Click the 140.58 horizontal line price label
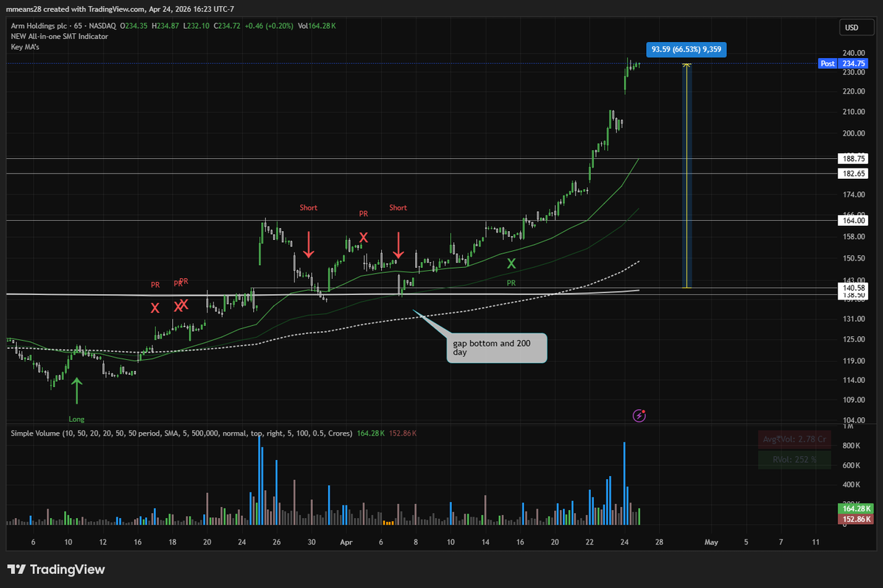The width and height of the screenshot is (883, 588). (852, 287)
